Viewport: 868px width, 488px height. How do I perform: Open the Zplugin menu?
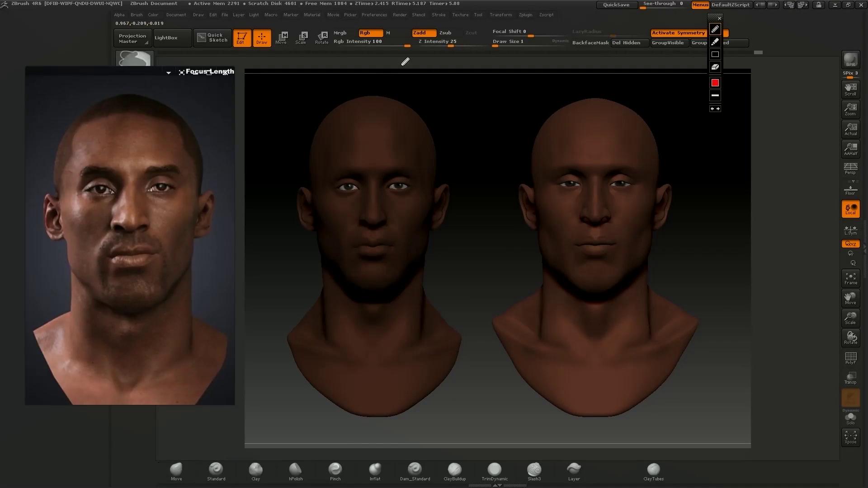pos(525,15)
